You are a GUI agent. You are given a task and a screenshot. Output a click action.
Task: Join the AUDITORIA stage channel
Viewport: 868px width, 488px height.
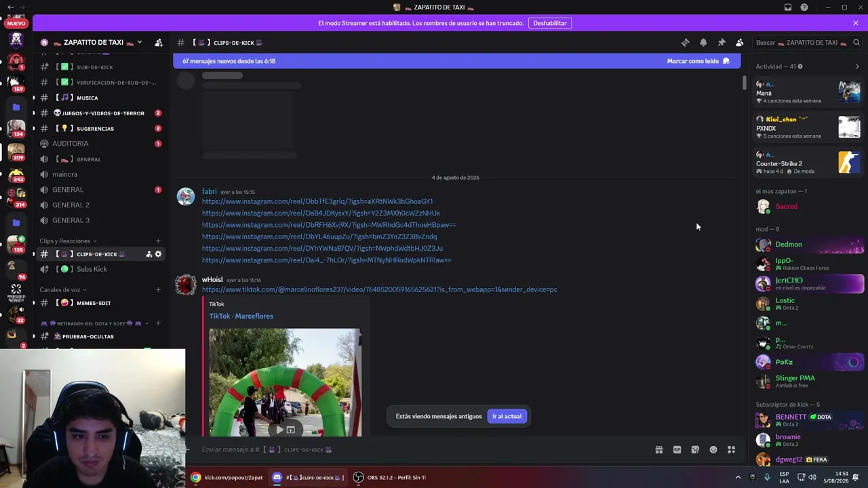[x=100, y=144]
